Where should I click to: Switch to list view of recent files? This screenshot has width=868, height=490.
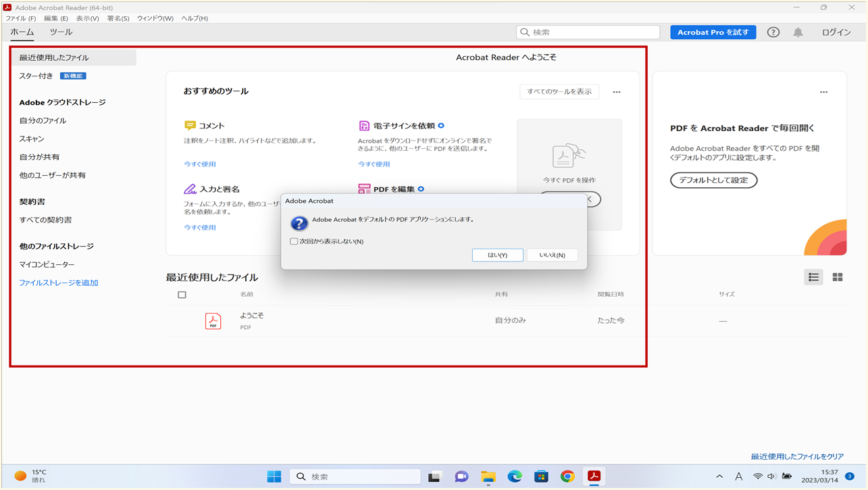[813, 277]
